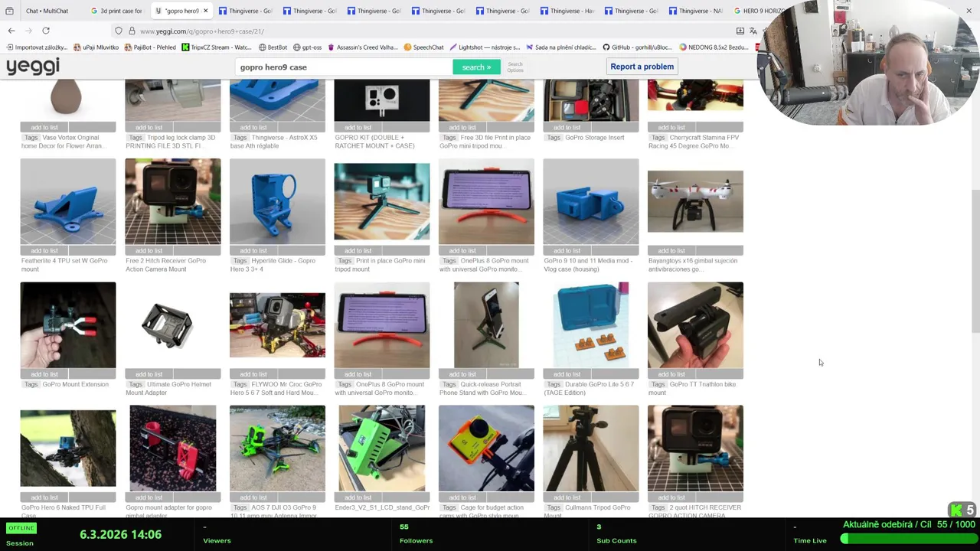Viewport: 980px width, 551px height.
Task: Switch to the Thingiverse - NAI tab
Action: (x=695, y=11)
